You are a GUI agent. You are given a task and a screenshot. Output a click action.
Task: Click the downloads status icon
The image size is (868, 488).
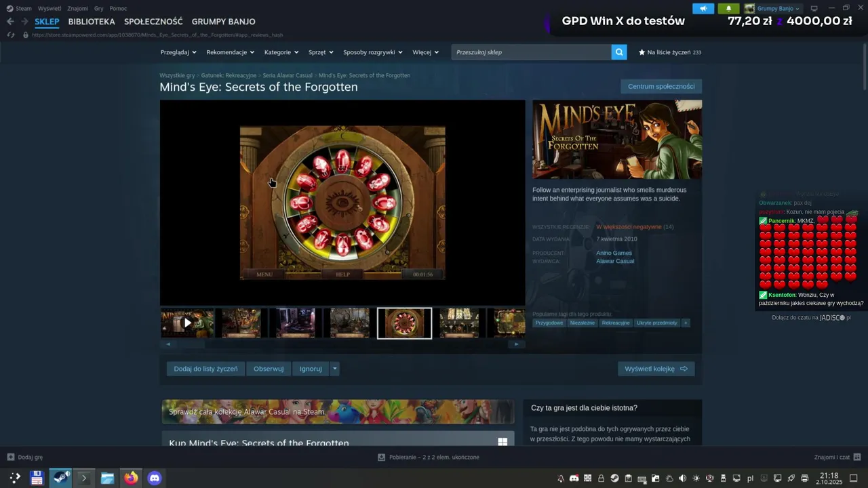pyautogui.click(x=382, y=457)
